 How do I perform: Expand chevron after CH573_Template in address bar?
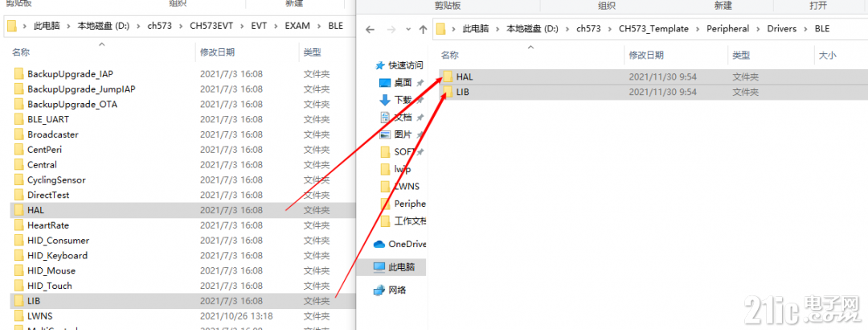698,28
